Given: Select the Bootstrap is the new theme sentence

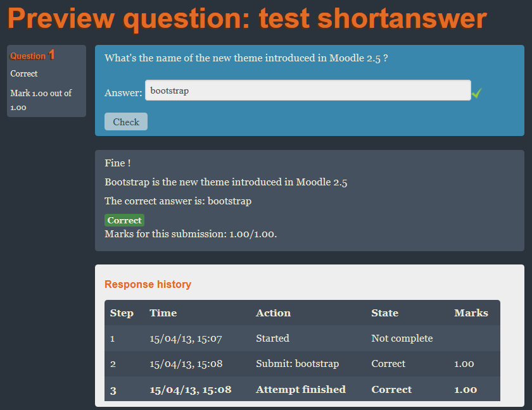Looking at the screenshot, I should point(226,182).
